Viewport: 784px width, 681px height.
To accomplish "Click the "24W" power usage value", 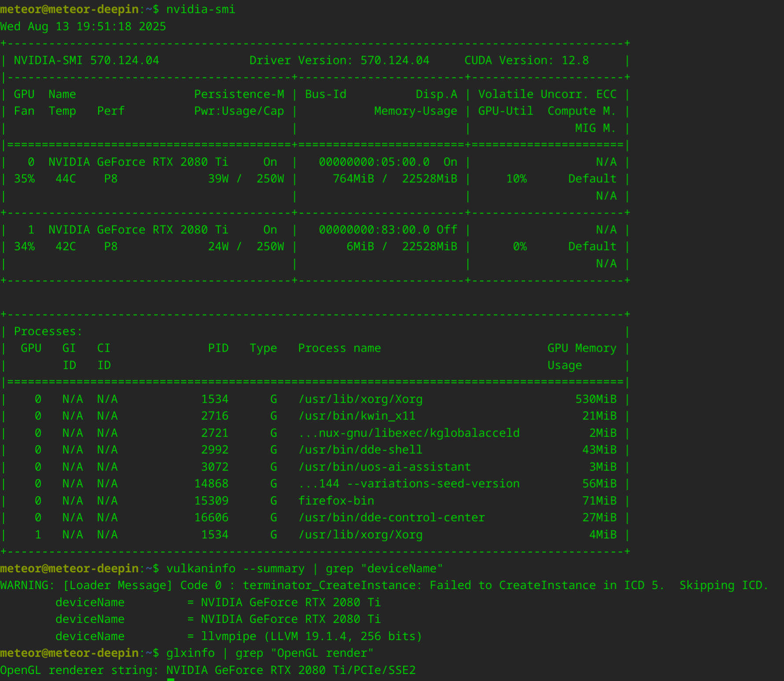I will (218, 247).
